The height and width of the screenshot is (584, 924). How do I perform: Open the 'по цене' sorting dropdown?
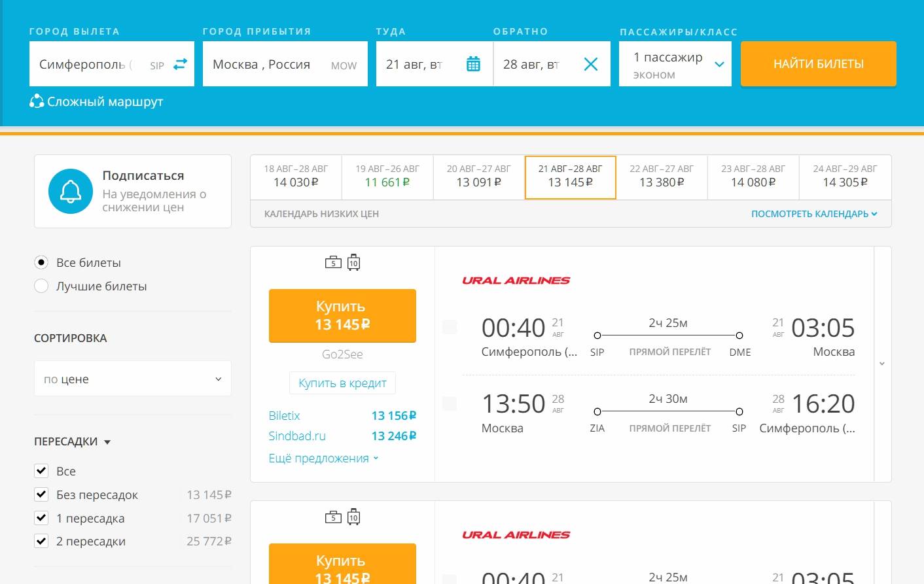click(x=133, y=379)
